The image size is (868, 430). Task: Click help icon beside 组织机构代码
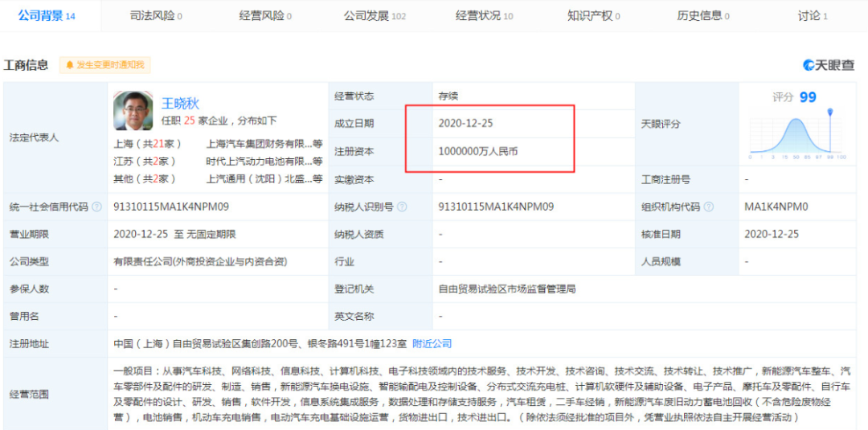pyautogui.click(x=708, y=207)
